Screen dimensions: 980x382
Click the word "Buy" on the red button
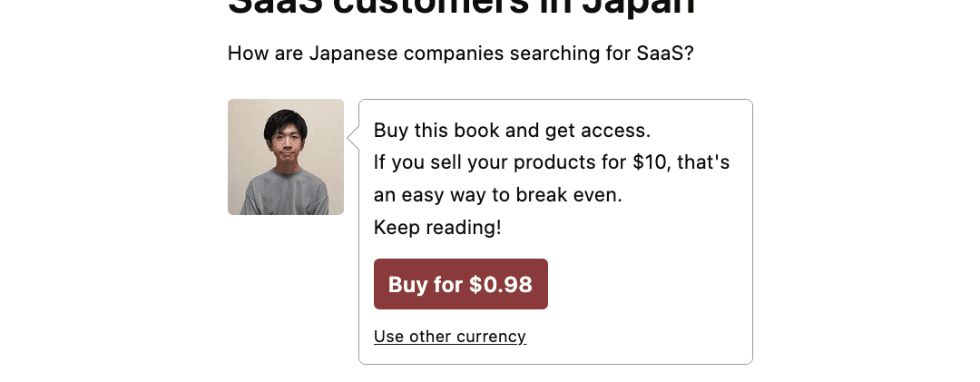pyautogui.click(x=408, y=285)
